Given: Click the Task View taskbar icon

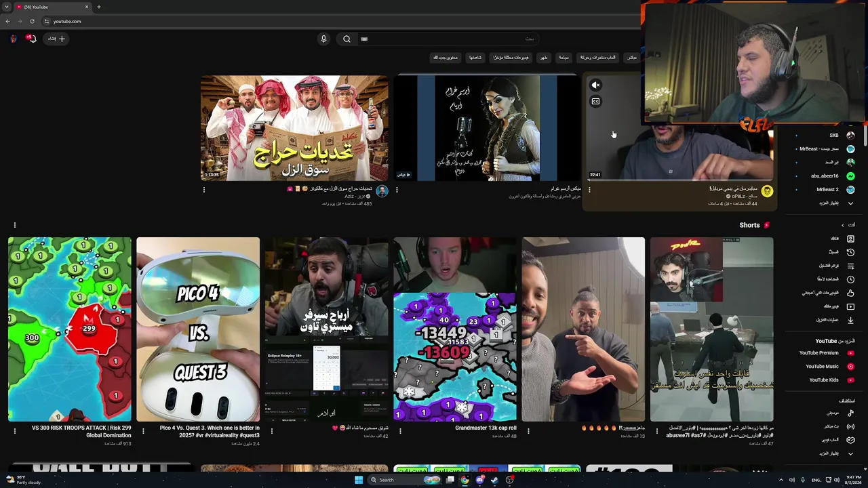Looking at the screenshot, I should coord(450,480).
